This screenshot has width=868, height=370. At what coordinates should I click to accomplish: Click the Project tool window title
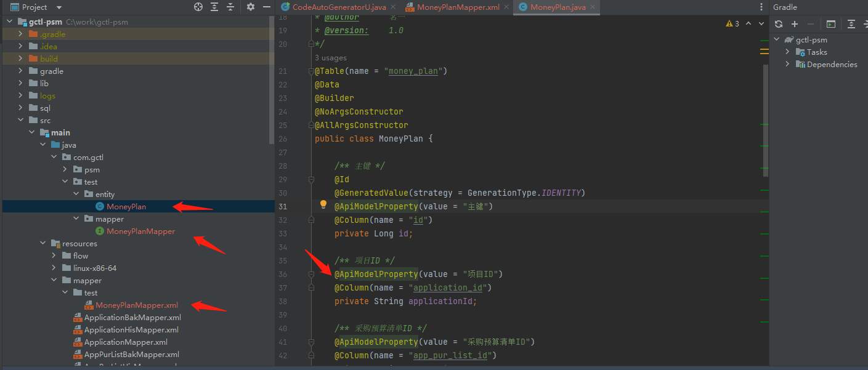point(34,7)
